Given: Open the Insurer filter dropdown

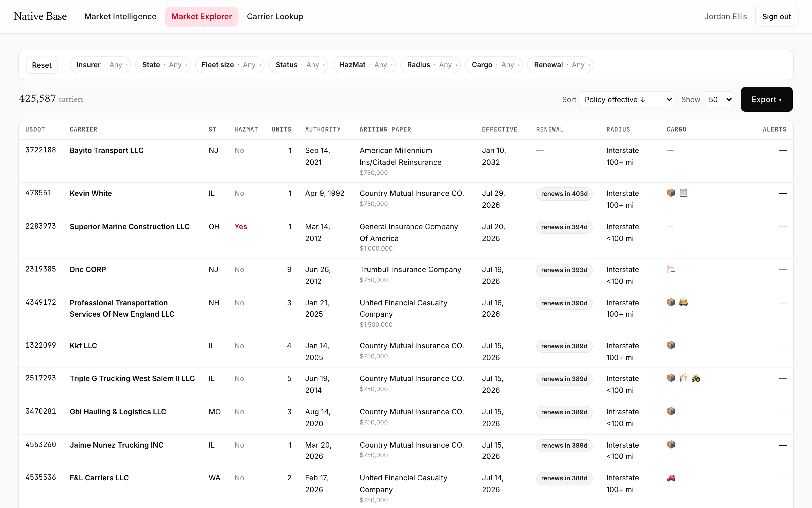Looking at the screenshot, I should click(x=100, y=65).
